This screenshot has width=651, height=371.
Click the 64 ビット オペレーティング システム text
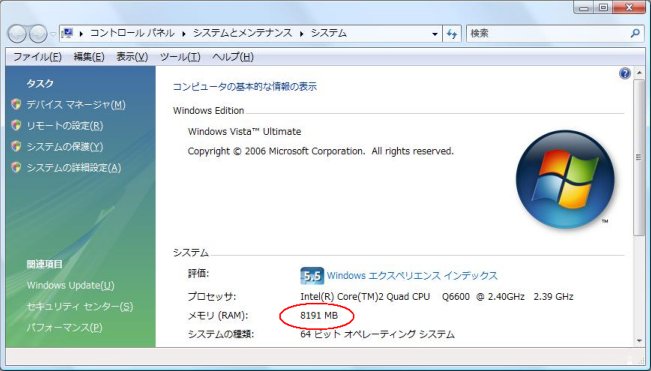pyautogui.click(x=377, y=334)
